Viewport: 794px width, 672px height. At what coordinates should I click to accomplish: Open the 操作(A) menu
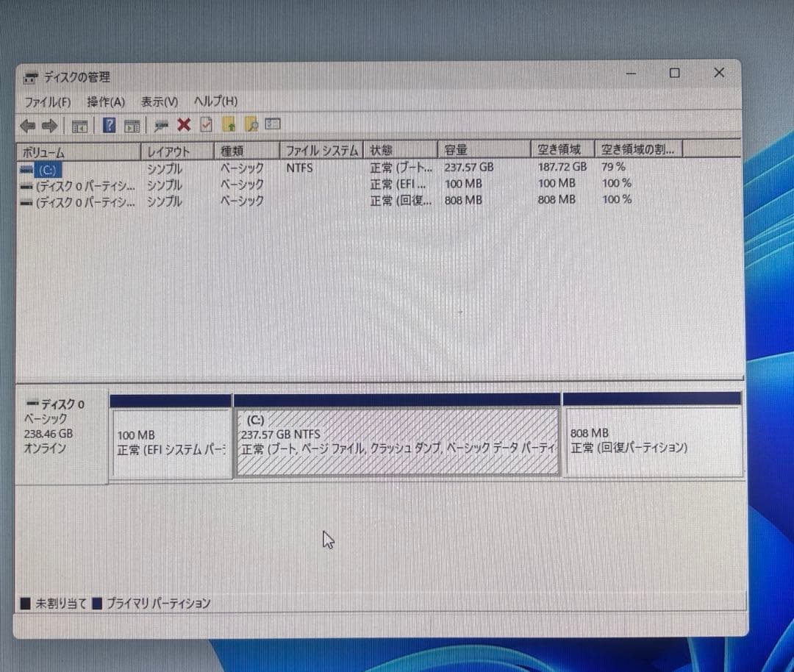pyautogui.click(x=106, y=101)
